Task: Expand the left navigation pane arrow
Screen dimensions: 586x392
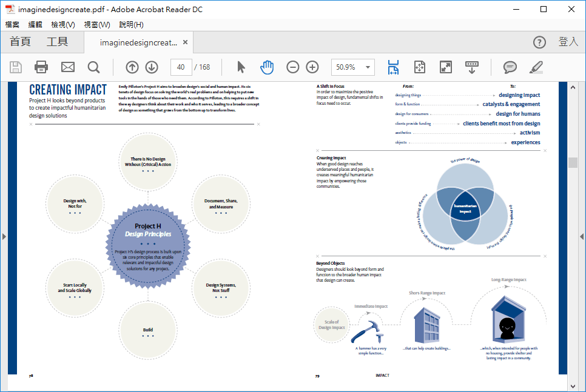Action: coord(4,236)
